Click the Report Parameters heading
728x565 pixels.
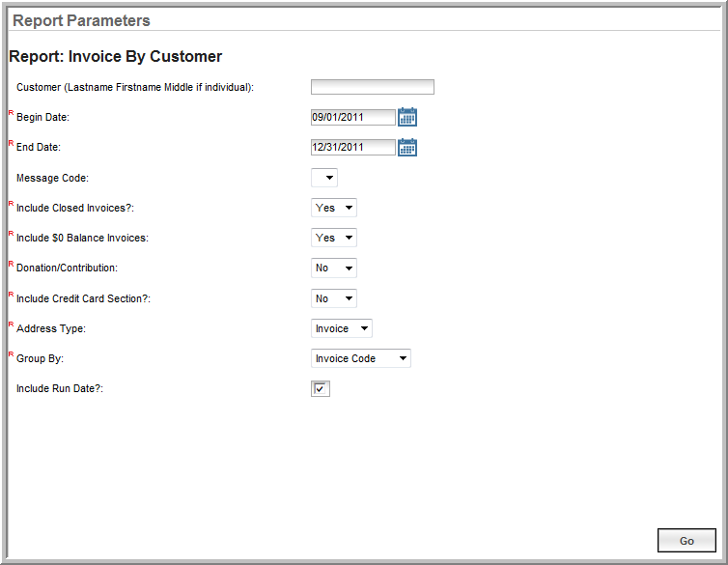(81, 20)
